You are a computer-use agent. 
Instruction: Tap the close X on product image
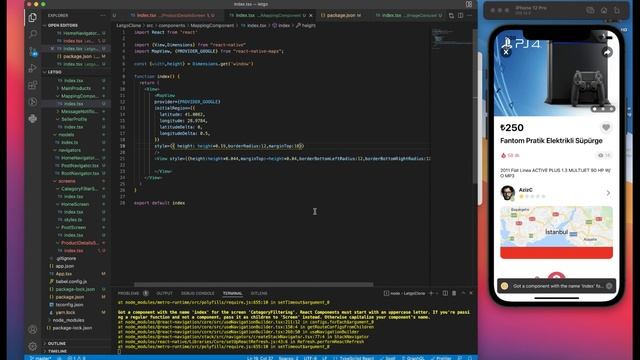506,52
